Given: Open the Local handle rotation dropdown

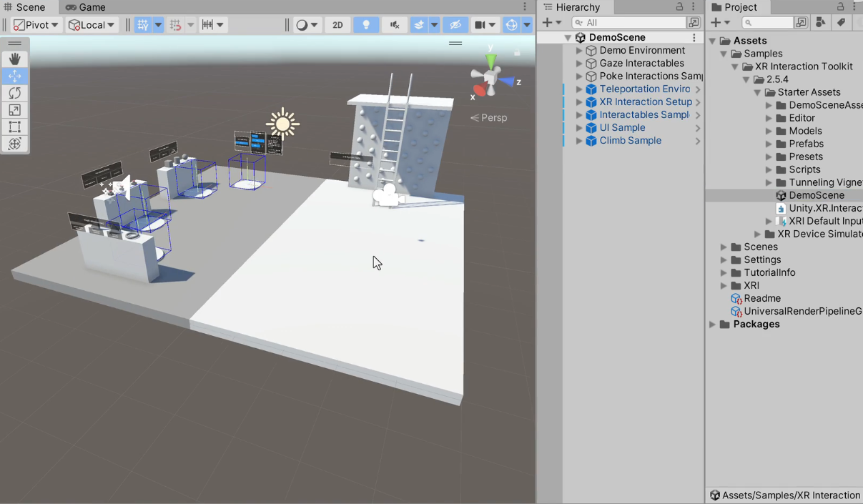Looking at the screenshot, I should click(x=92, y=24).
